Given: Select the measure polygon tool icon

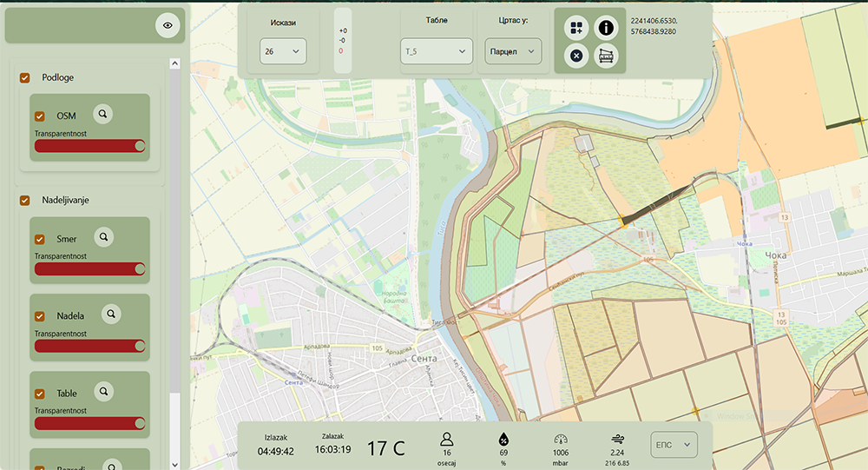Looking at the screenshot, I should pos(606,56).
